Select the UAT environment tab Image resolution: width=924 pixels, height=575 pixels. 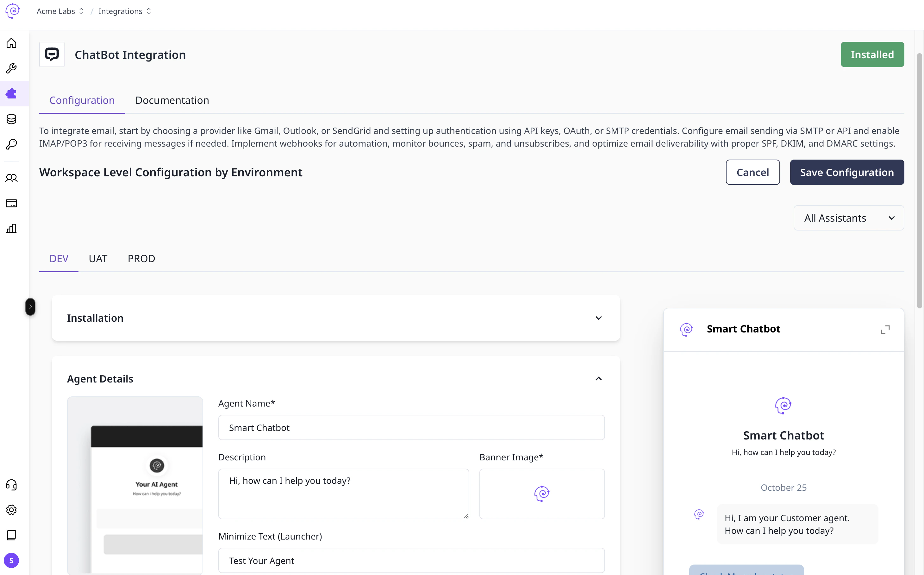(98, 259)
